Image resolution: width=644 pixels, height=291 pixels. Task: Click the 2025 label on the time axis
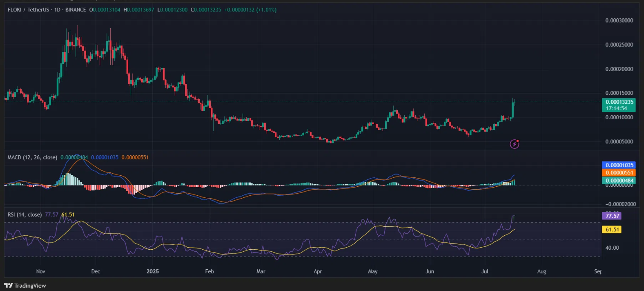[x=152, y=271]
